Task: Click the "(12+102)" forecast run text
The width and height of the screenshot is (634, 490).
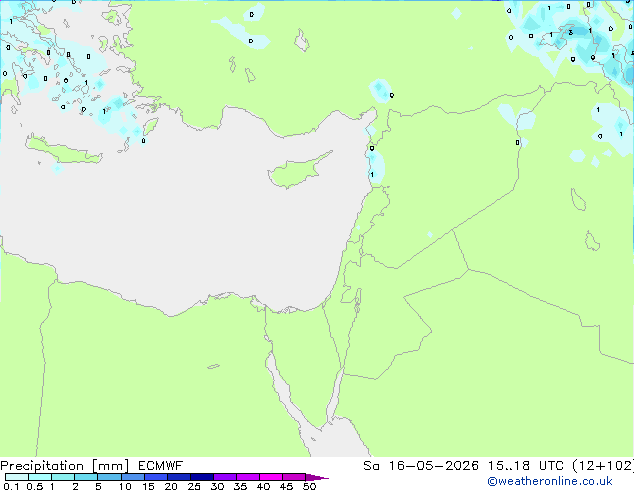Action: click(603, 466)
